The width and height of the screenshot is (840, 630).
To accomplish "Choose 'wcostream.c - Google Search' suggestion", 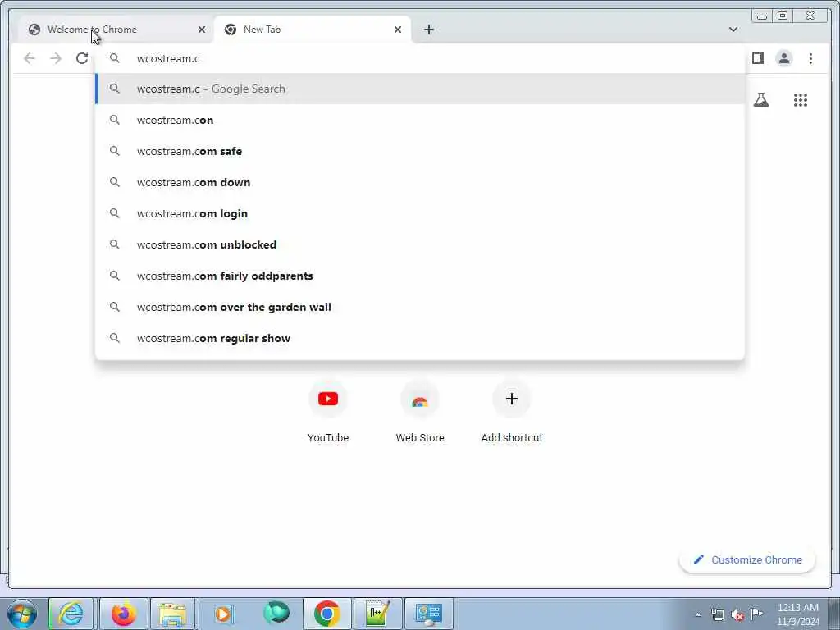I will click(x=420, y=89).
